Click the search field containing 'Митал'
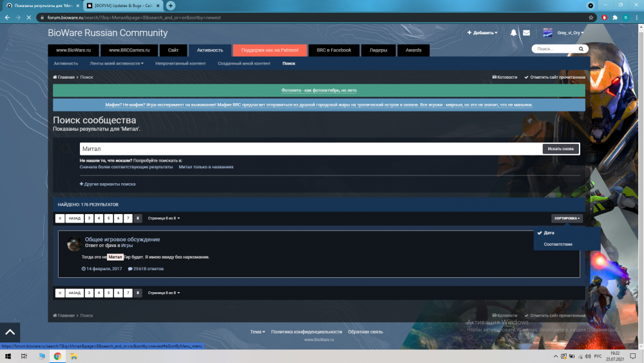Screen dimensions: 644x363 coord(309,149)
